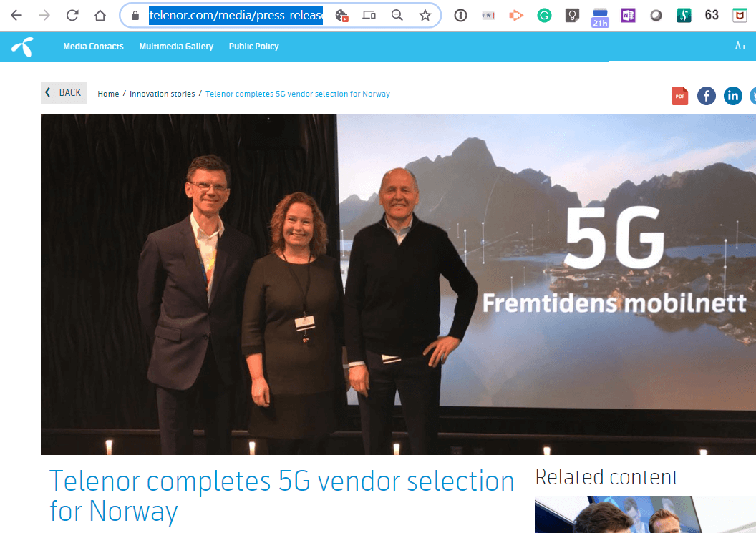Open the Grammarly extension icon

pyautogui.click(x=544, y=14)
